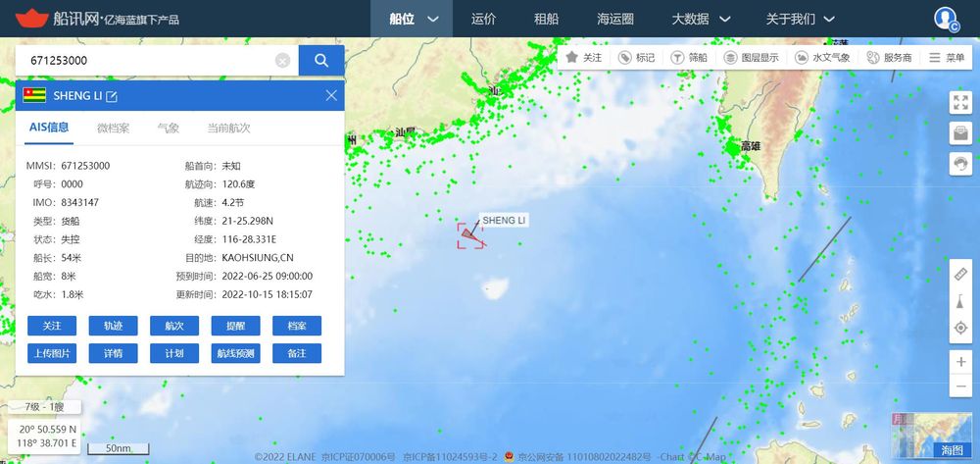Zoom out map with minus button
This screenshot has height=464, width=980.
click(960, 387)
